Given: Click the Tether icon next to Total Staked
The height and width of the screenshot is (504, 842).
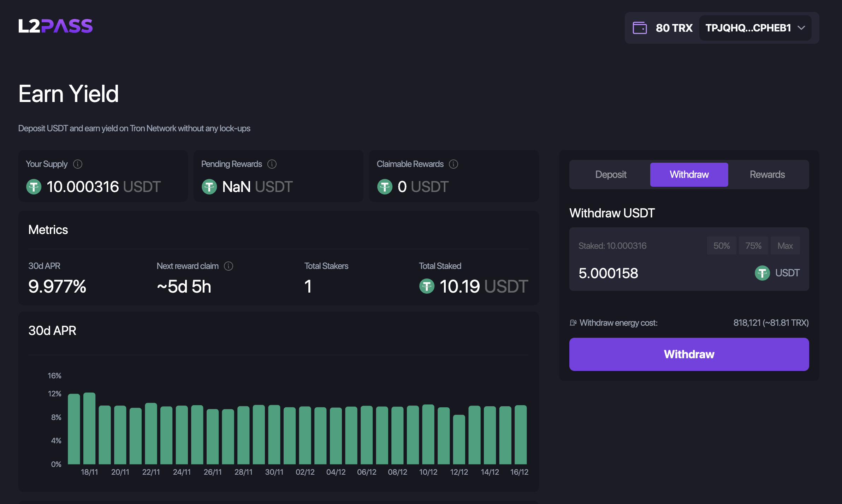Looking at the screenshot, I should click(x=427, y=287).
